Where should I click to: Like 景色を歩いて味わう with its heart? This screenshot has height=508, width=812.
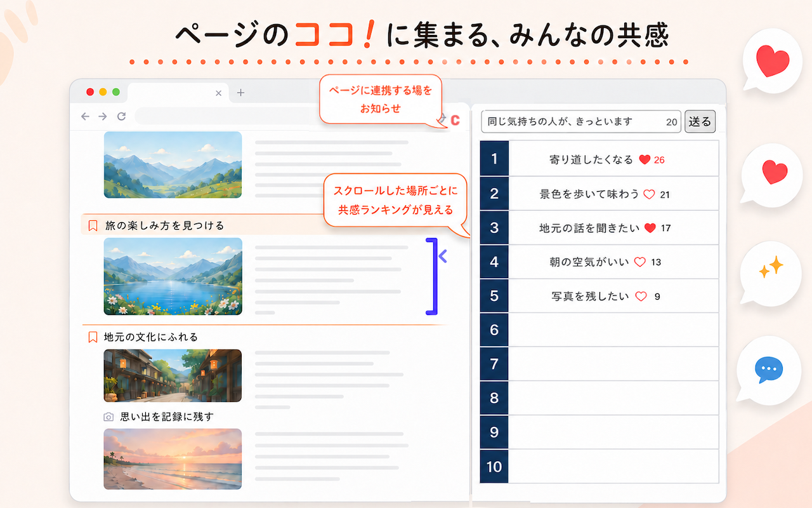pos(649,194)
